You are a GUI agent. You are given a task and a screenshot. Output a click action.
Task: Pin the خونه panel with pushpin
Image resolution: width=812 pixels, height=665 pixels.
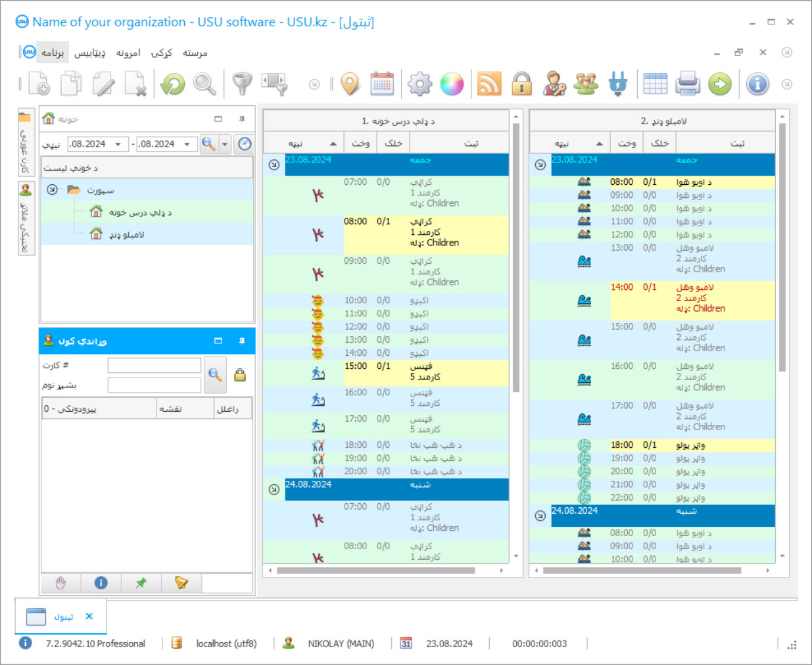point(242,119)
